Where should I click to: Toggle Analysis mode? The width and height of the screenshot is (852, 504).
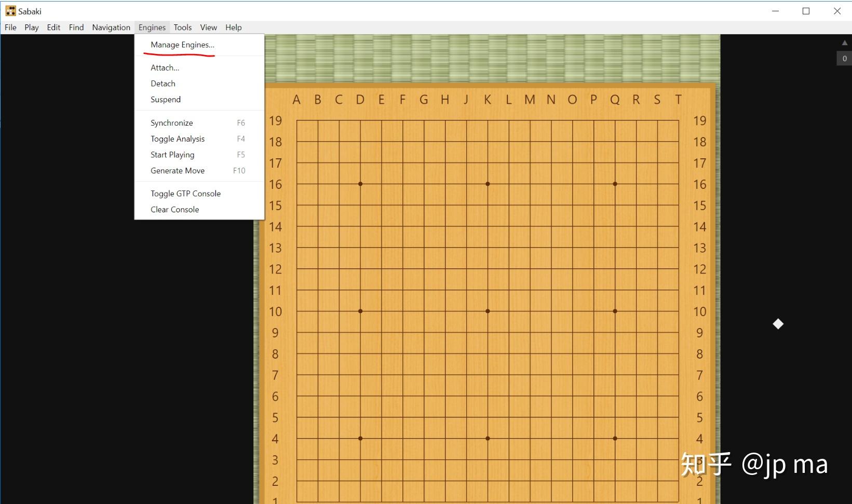click(177, 139)
